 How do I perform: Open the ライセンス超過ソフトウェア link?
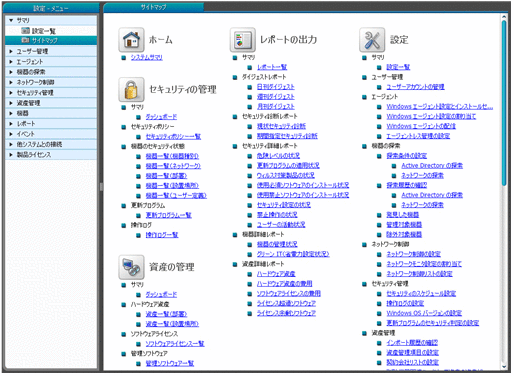click(x=286, y=303)
